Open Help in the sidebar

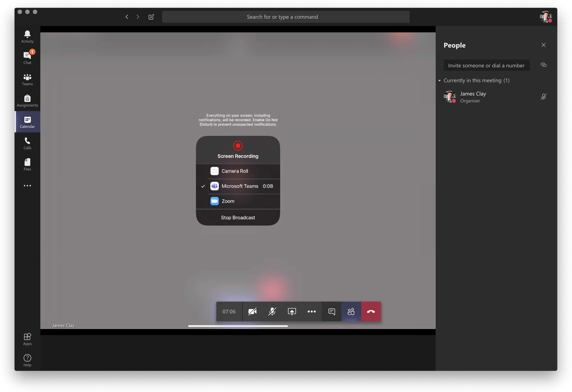tap(27, 360)
